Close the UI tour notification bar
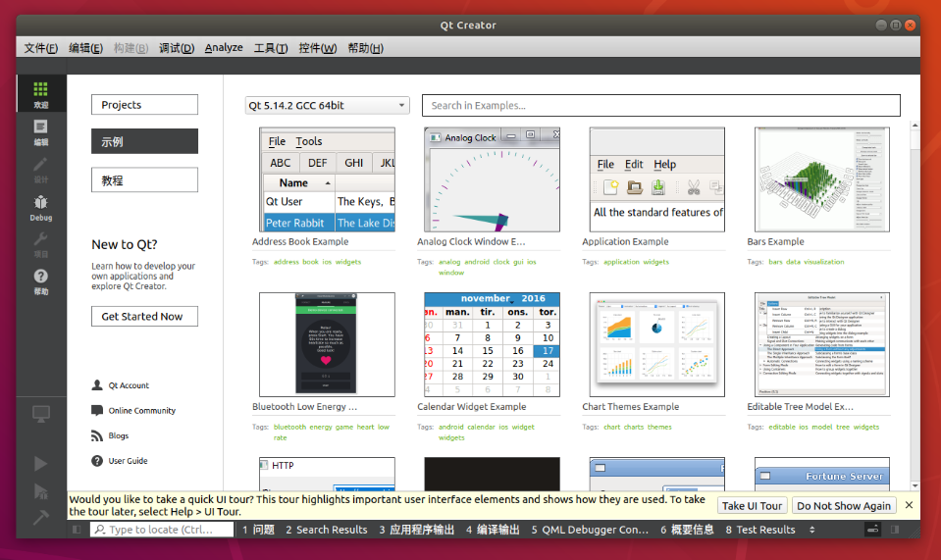941x560 pixels. (x=909, y=505)
